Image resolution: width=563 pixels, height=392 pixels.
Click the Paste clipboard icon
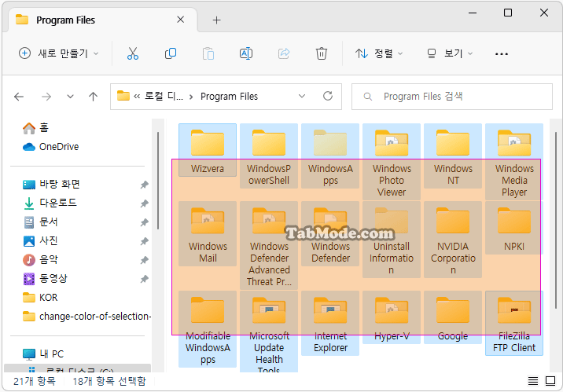click(208, 53)
